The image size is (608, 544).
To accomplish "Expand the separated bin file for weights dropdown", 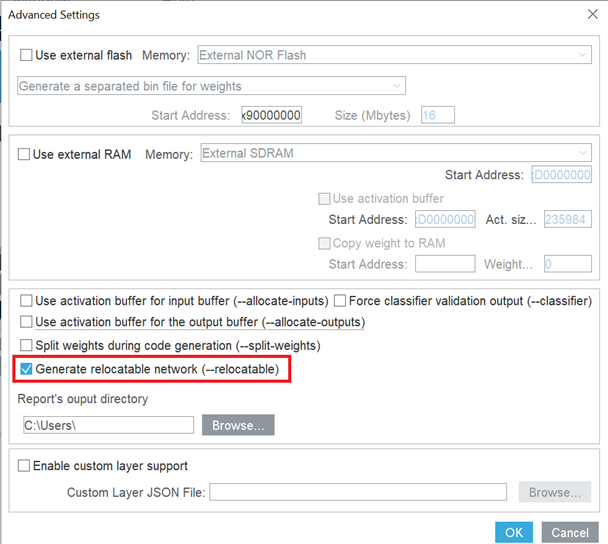I will coord(211,86).
